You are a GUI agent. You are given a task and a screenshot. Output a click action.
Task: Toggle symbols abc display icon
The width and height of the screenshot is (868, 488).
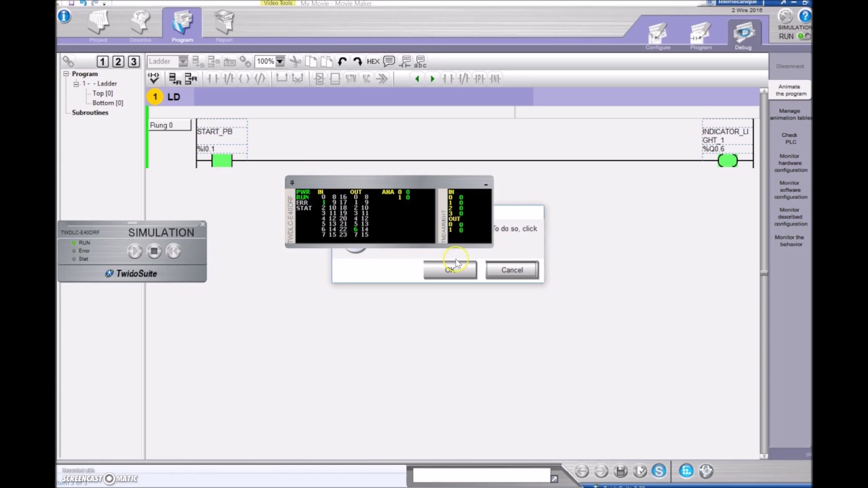click(420, 62)
